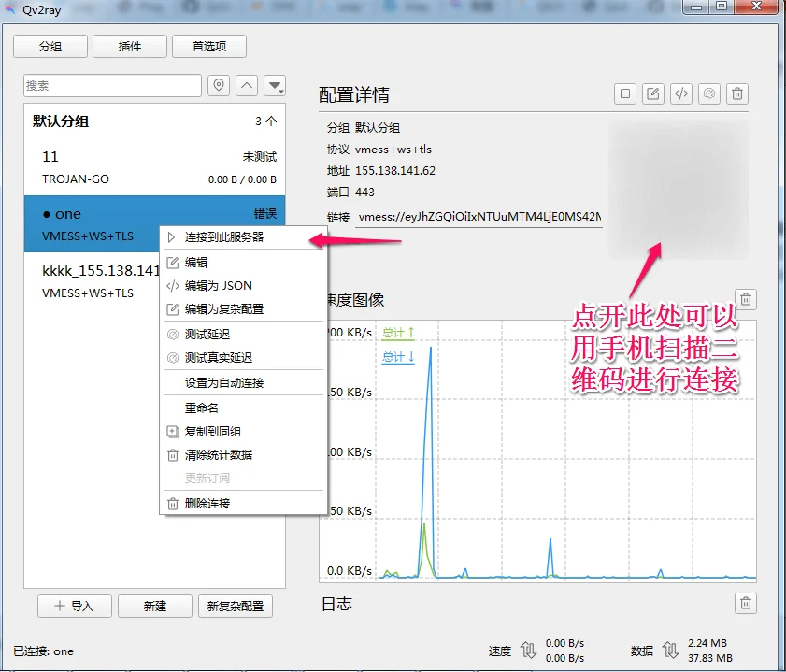
Task: Select the 11 TROJAN-GO connection
Action: [154, 167]
